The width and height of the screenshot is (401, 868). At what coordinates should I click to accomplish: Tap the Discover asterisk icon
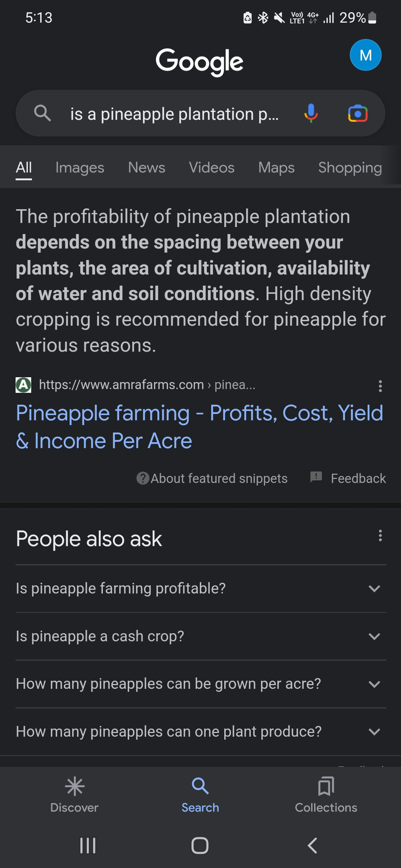(x=75, y=786)
